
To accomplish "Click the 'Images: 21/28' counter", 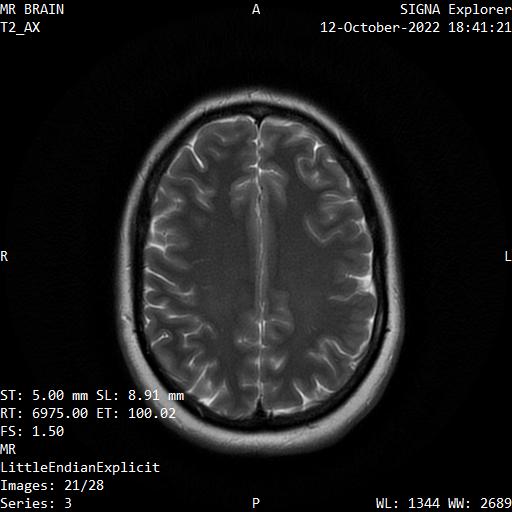I will coord(52,485).
